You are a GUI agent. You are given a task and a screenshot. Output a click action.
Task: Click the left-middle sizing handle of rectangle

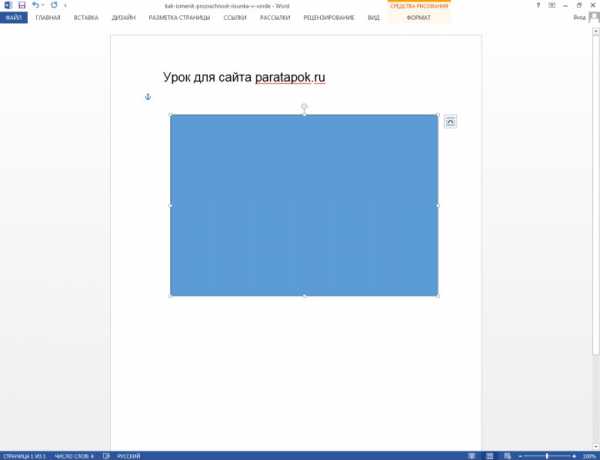click(170, 206)
